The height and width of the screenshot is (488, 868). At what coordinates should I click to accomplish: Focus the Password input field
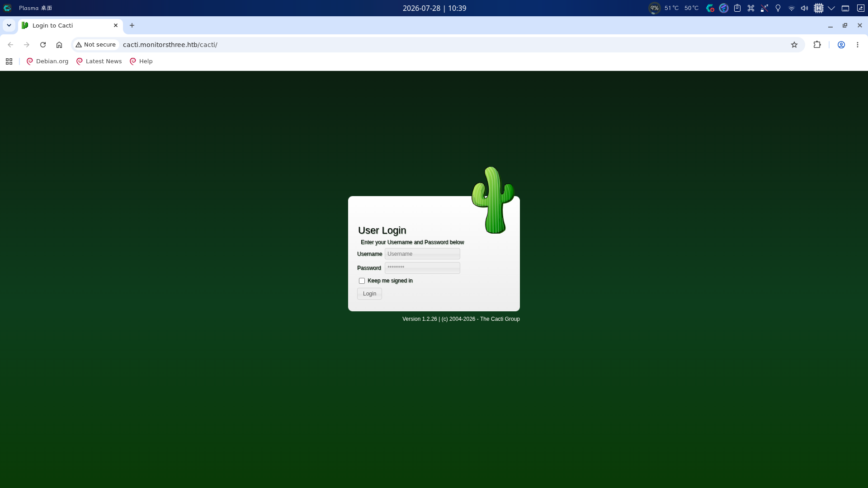[x=422, y=268]
